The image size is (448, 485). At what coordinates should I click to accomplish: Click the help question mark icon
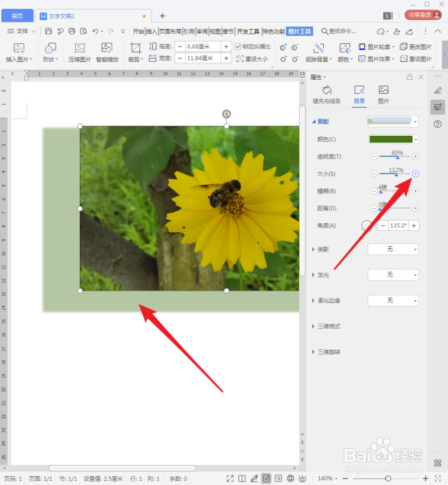(438, 124)
